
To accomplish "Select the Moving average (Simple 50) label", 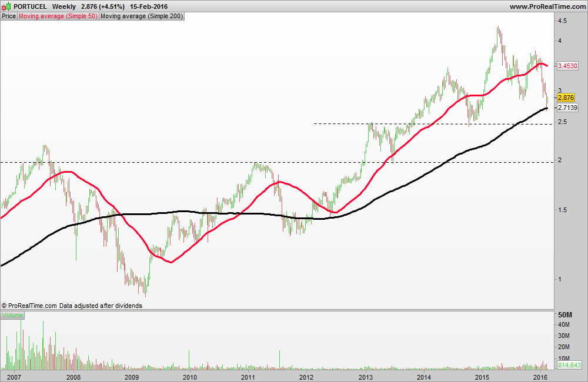I will point(58,16).
